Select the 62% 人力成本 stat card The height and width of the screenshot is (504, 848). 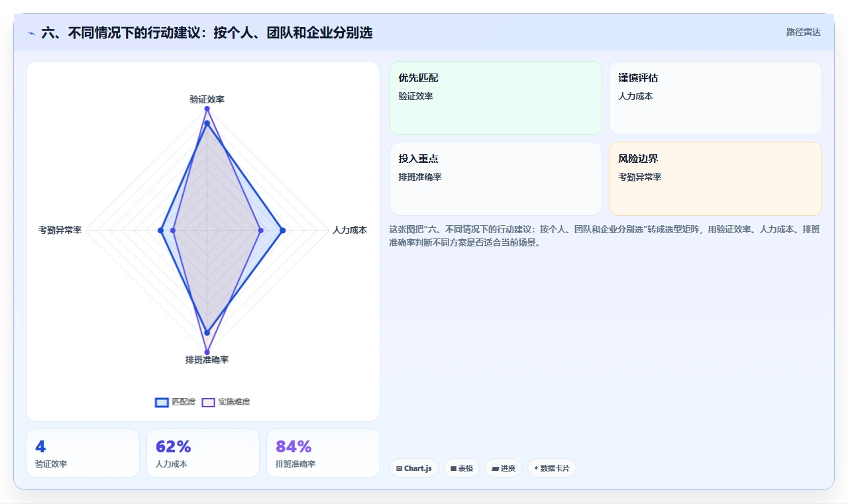(203, 453)
